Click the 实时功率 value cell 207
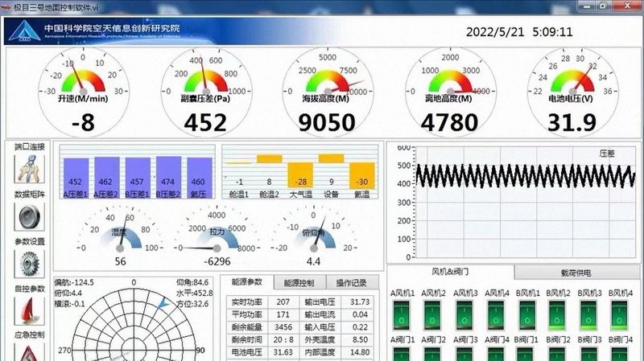 pyautogui.click(x=283, y=302)
